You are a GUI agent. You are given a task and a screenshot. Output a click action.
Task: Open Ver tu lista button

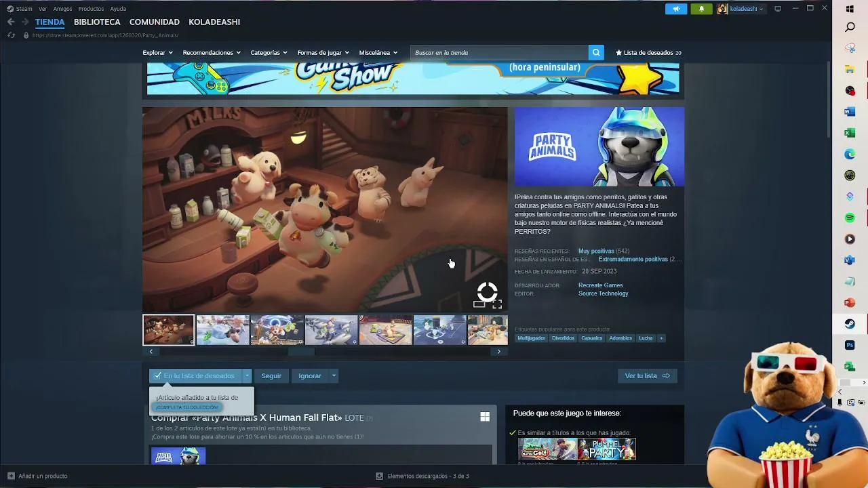[x=647, y=375]
